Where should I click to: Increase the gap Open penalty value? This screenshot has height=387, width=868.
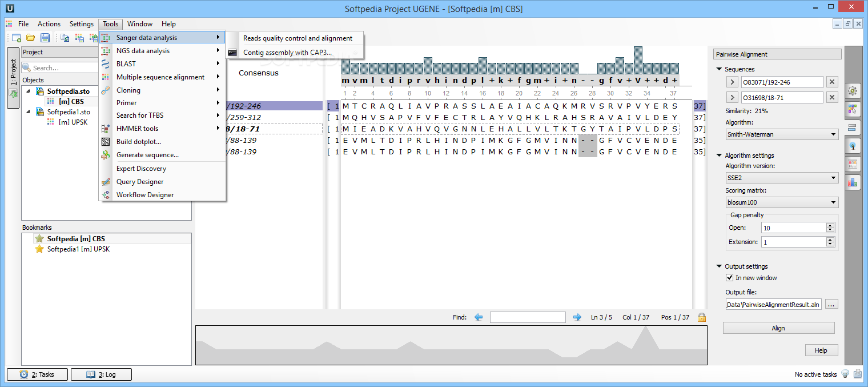click(830, 225)
